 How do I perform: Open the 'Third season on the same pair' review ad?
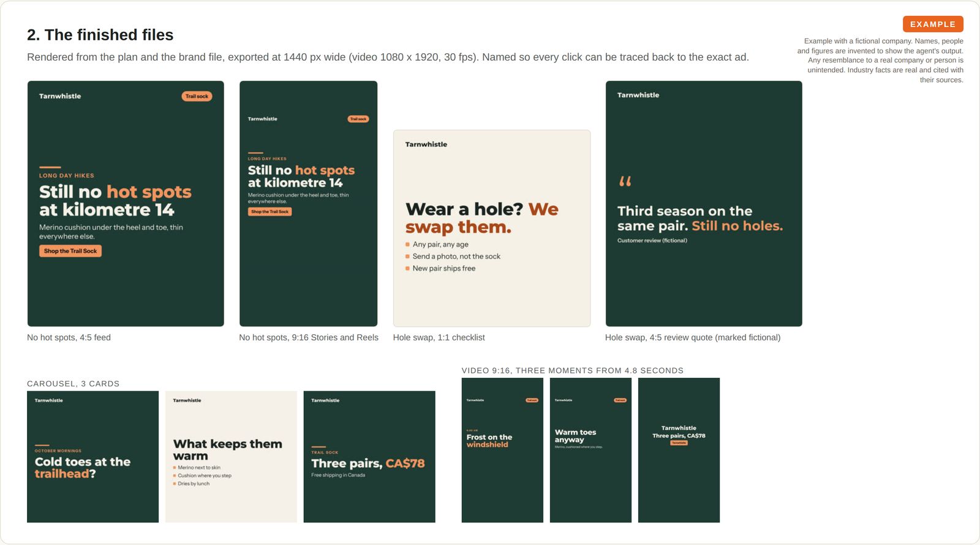(704, 204)
